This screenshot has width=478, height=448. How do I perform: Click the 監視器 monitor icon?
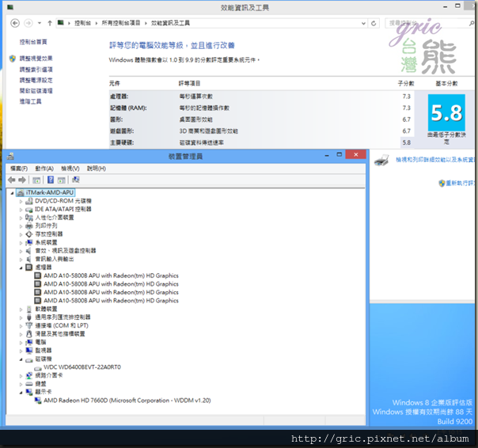point(29,351)
